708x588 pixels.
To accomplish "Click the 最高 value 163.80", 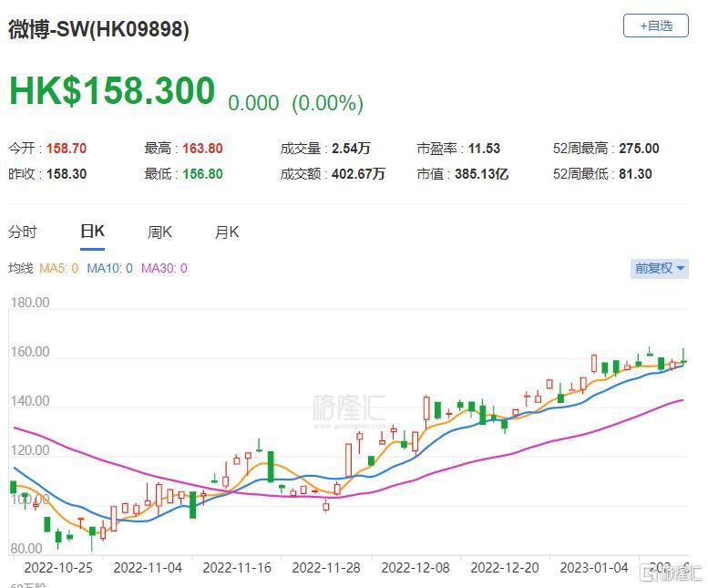I will coord(202,148).
